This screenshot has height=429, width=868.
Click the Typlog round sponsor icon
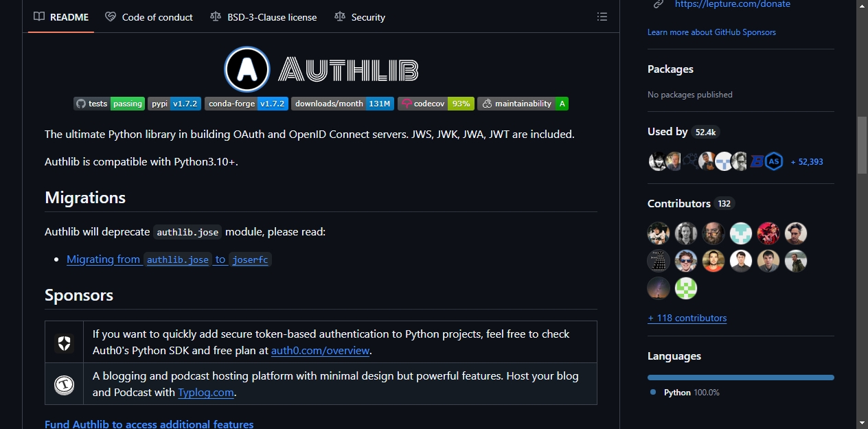point(64,385)
